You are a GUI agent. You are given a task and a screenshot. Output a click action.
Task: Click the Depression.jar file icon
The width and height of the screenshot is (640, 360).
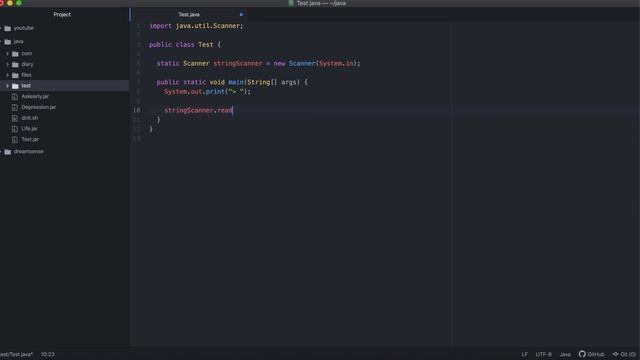click(15, 107)
